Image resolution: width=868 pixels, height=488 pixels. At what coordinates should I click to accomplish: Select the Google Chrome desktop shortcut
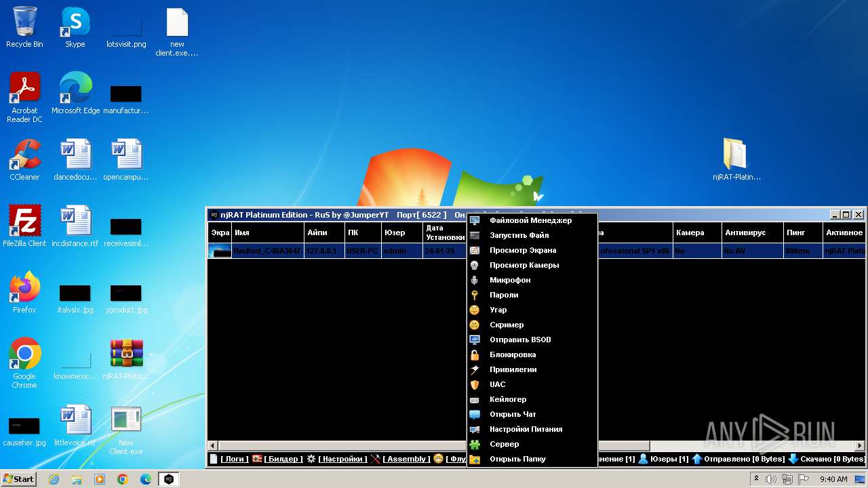(x=24, y=364)
